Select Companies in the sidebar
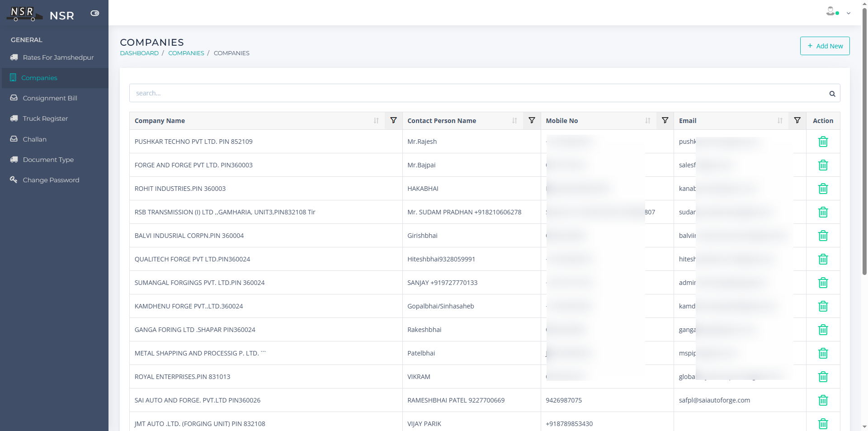Image resolution: width=868 pixels, height=431 pixels. (54, 78)
